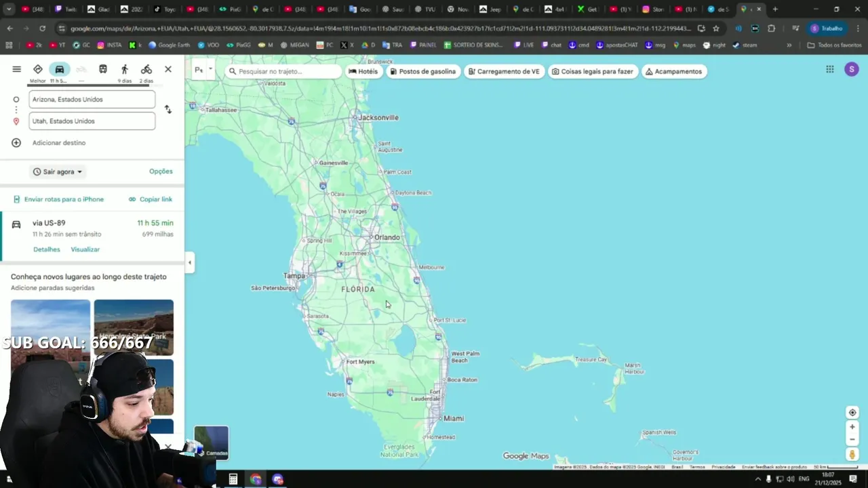The width and height of the screenshot is (868, 488).
Task: Close the directions panel
Action: (x=168, y=69)
